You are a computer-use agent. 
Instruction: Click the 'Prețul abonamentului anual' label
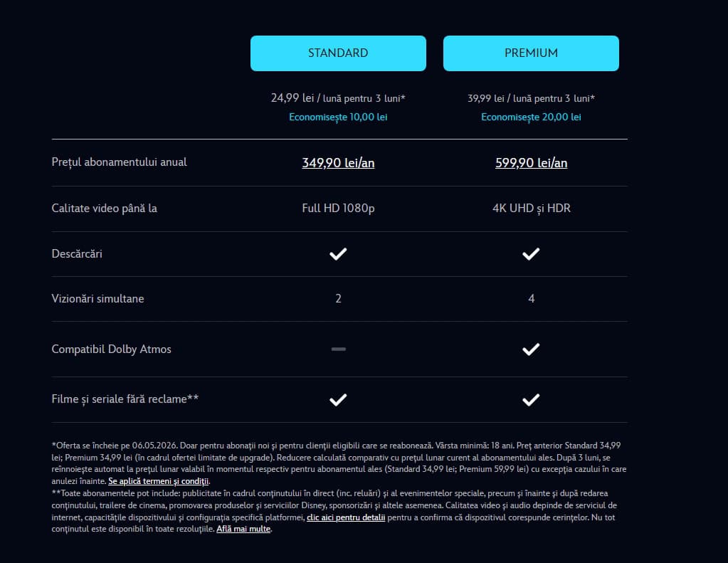tap(119, 162)
